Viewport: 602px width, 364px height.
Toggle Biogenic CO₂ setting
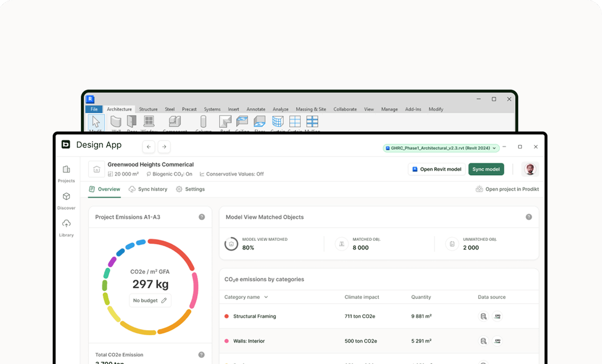coord(169,174)
